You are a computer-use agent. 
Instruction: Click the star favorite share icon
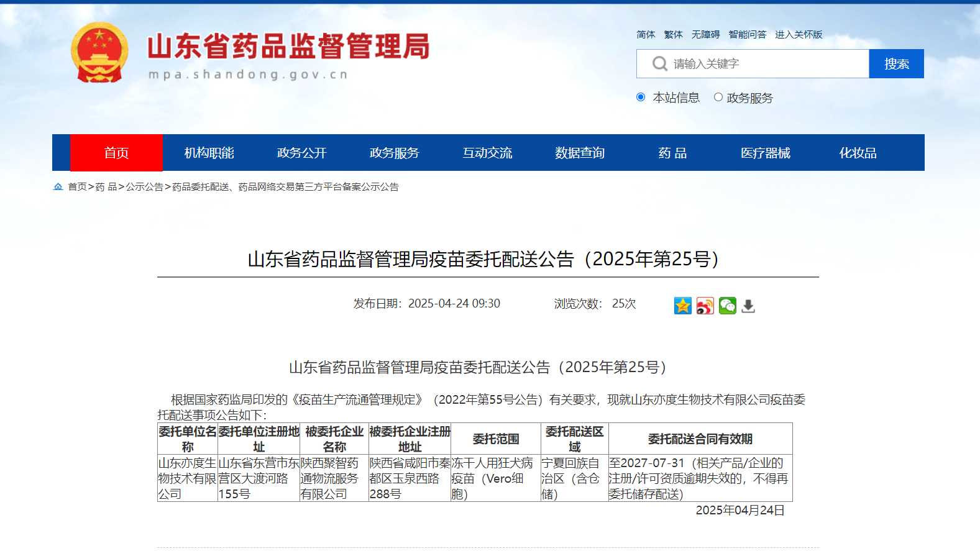(683, 306)
